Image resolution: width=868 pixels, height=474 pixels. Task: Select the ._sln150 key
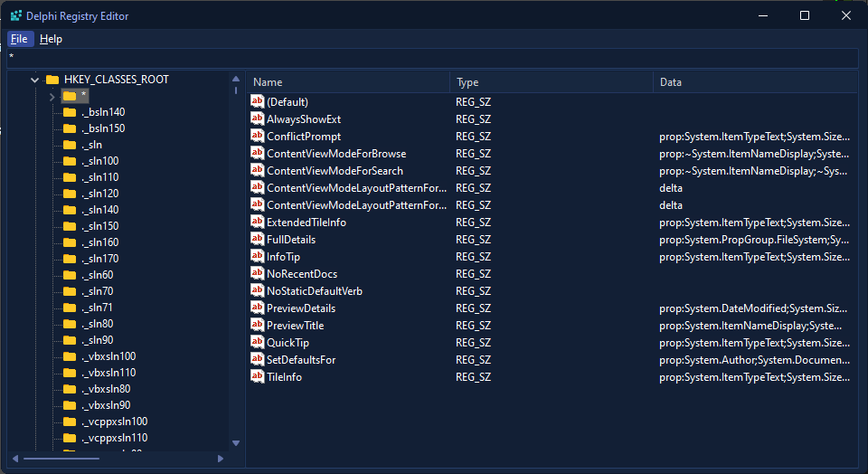tap(100, 226)
